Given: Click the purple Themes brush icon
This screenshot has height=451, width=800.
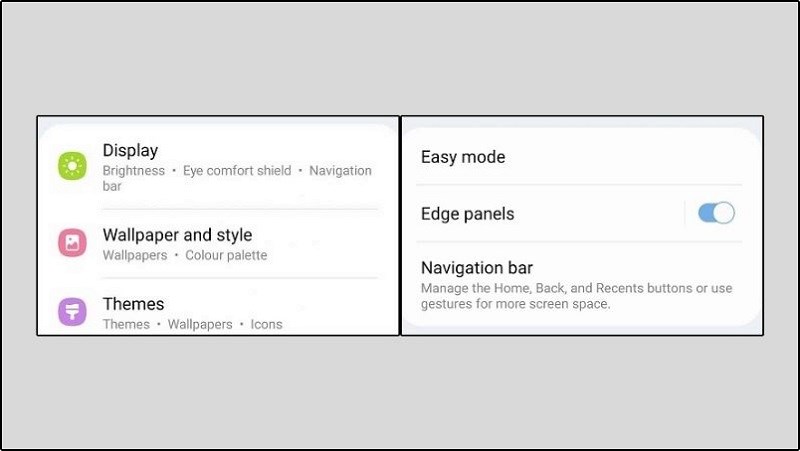Looking at the screenshot, I should (x=73, y=312).
